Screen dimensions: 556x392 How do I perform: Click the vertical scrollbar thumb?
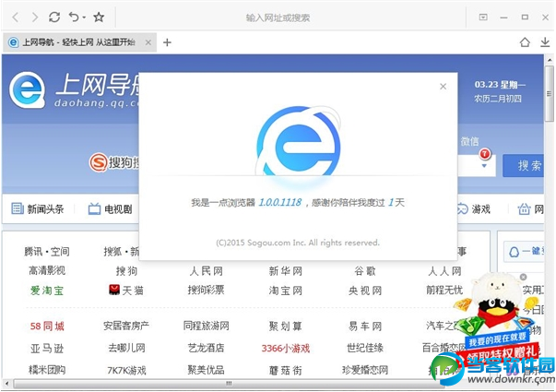550,93
